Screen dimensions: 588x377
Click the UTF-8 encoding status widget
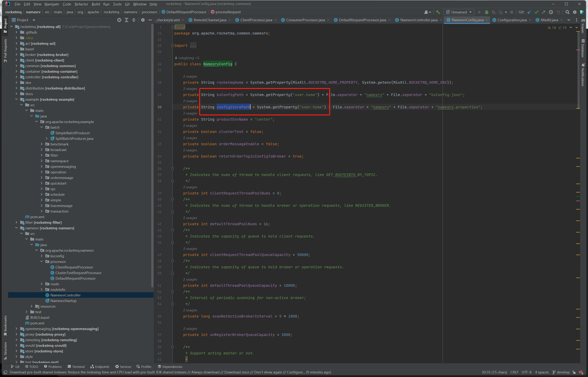pyautogui.click(x=527, y=372)
